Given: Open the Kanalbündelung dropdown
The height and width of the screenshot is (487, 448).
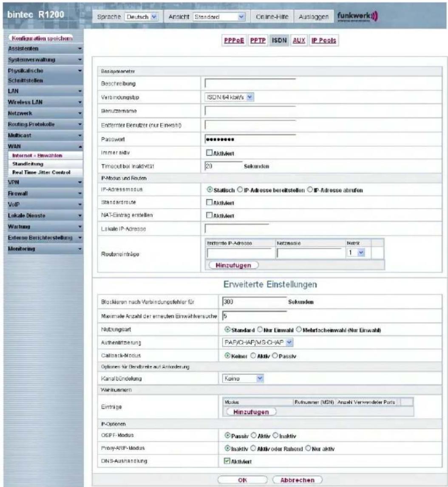Looking at the screenshot, I should point(243,378).
